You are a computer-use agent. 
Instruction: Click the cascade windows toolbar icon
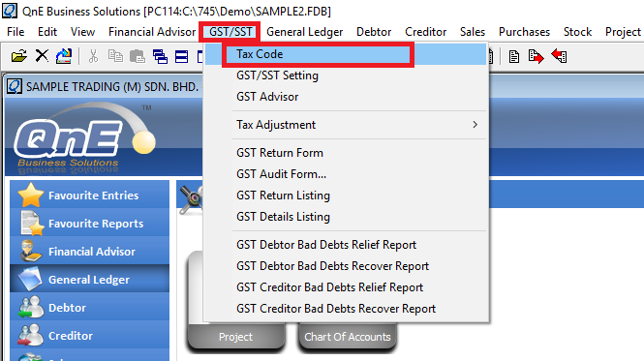pos(160,56)
